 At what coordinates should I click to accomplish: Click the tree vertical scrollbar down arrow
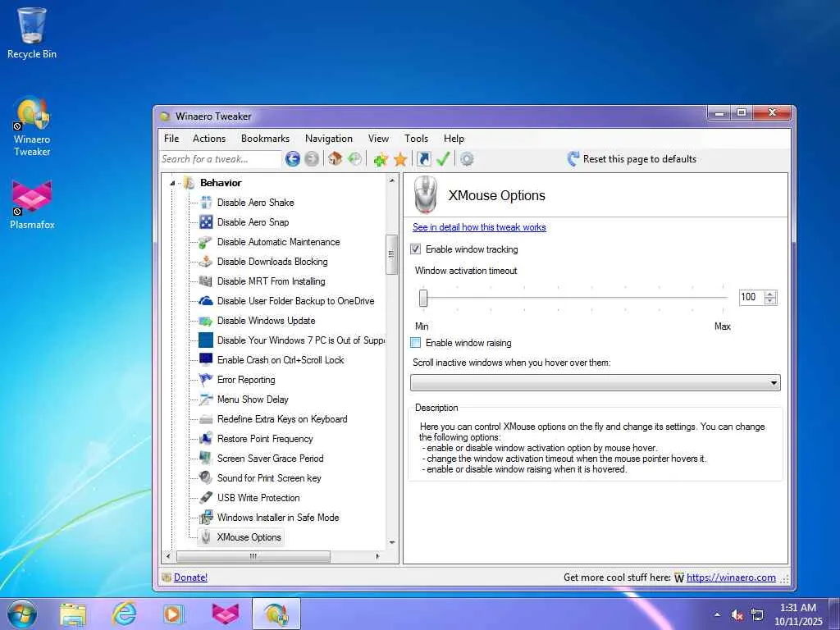click(x=391, y=543)
